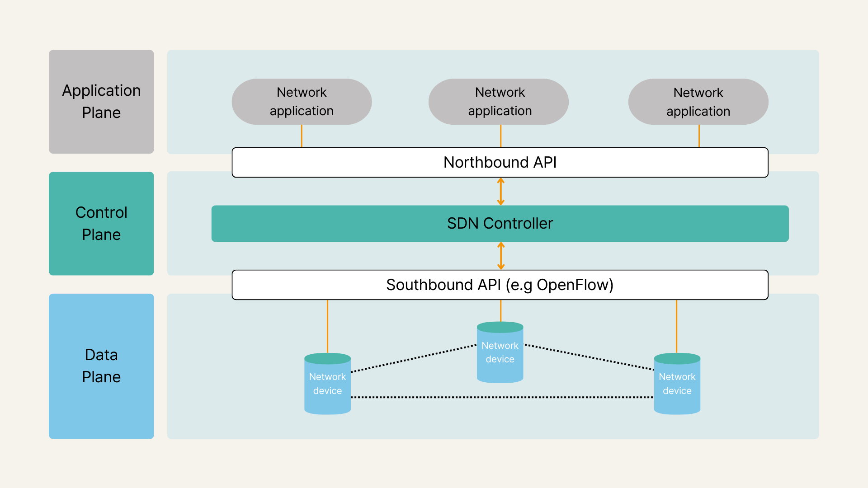Click the right Network device cylinder
Viewport: 868px width, 488px height.
(x=677, y=384)
